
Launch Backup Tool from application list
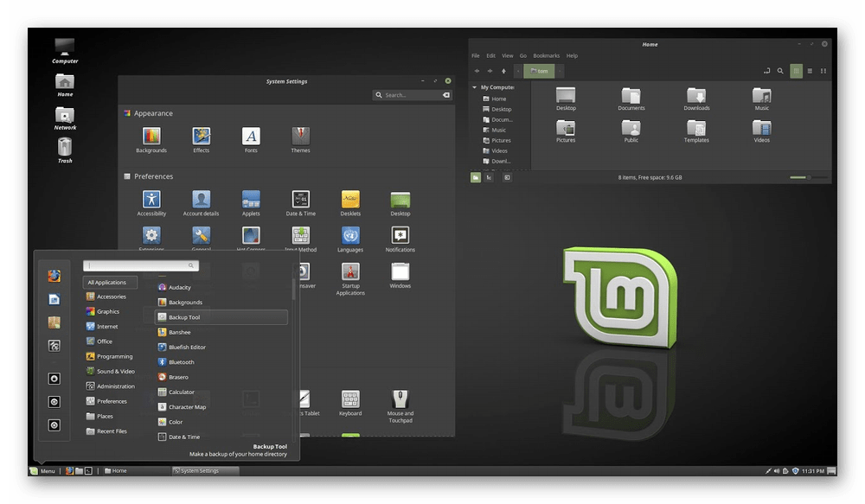(x=221, y=317)
